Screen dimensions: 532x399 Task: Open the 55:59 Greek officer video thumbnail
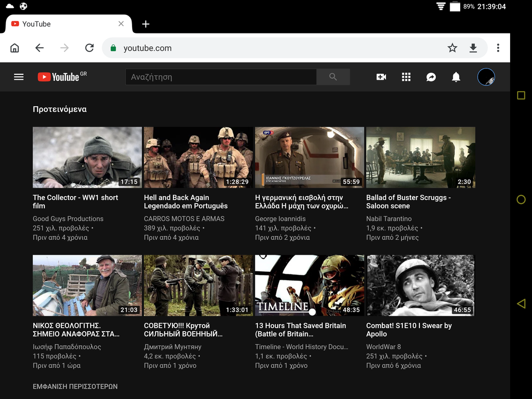click(310, 158)
